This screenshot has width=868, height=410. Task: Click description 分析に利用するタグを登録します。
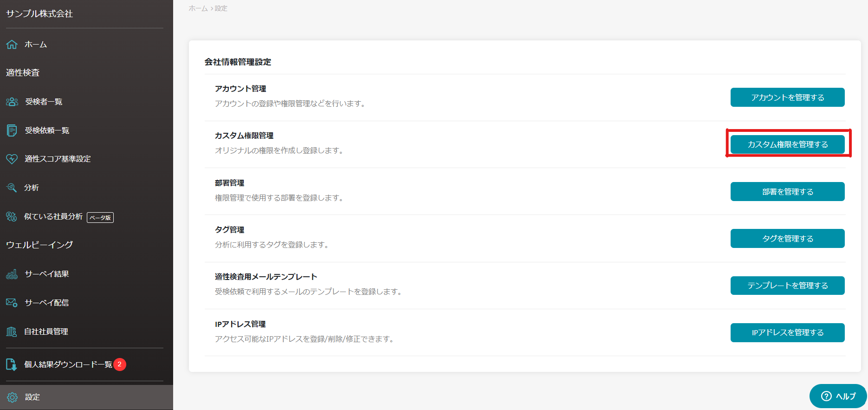[272, 245]
